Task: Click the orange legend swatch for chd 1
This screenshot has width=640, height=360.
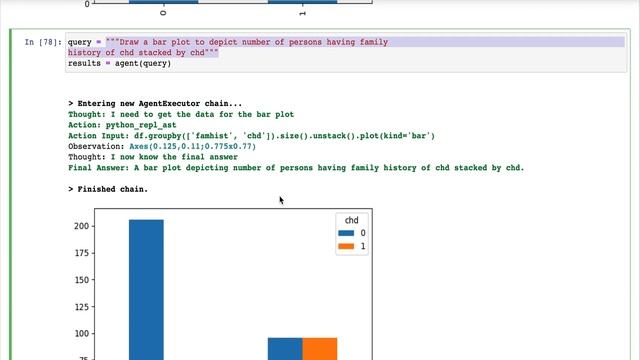Action: click(x=346, y=246)
